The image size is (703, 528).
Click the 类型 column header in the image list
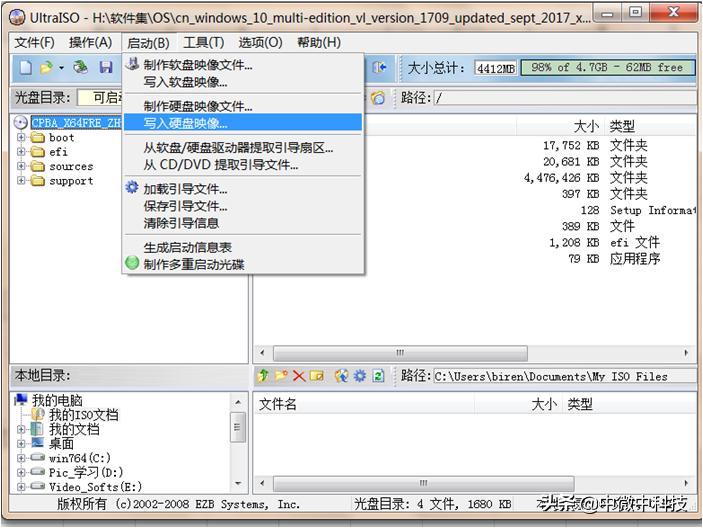[x=651, y=126]
